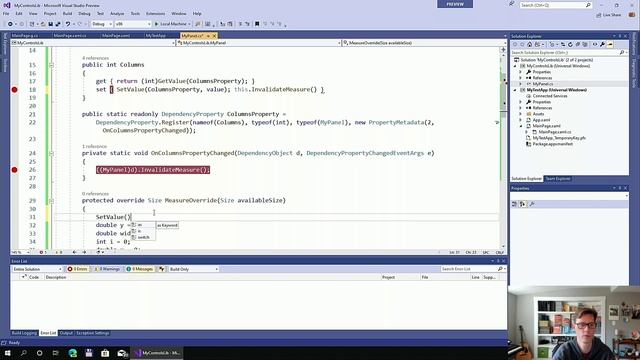Open the Entire Solution scope dropdown
Viewport: 640px width, 360px height.
[x=37, y=269]
